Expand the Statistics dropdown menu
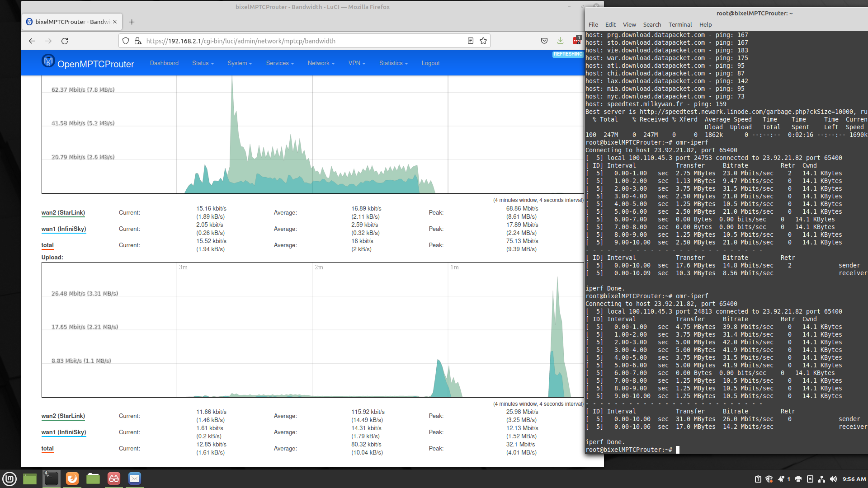This screenshot has height=488, width=868. [393, 63]
